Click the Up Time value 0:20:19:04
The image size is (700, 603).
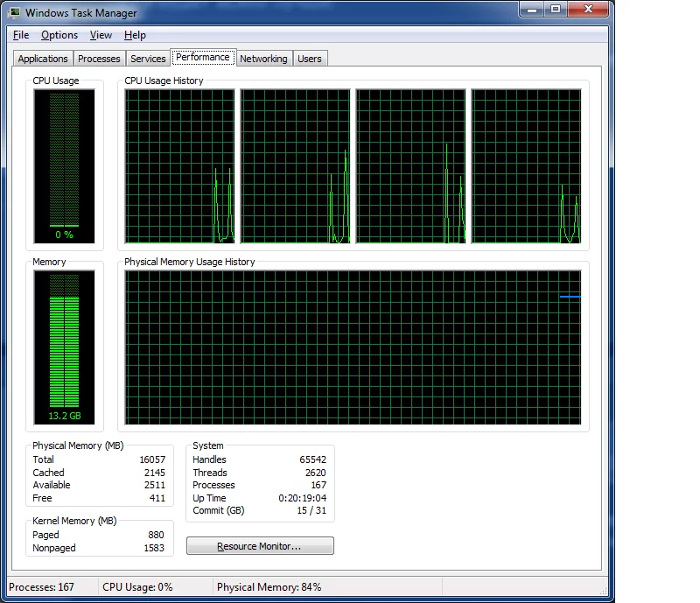point(302,498)
